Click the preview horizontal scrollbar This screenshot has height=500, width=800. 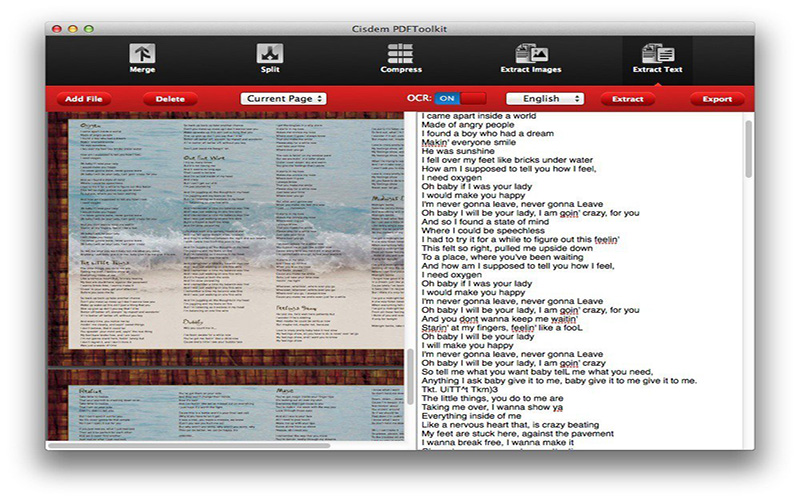189,445
